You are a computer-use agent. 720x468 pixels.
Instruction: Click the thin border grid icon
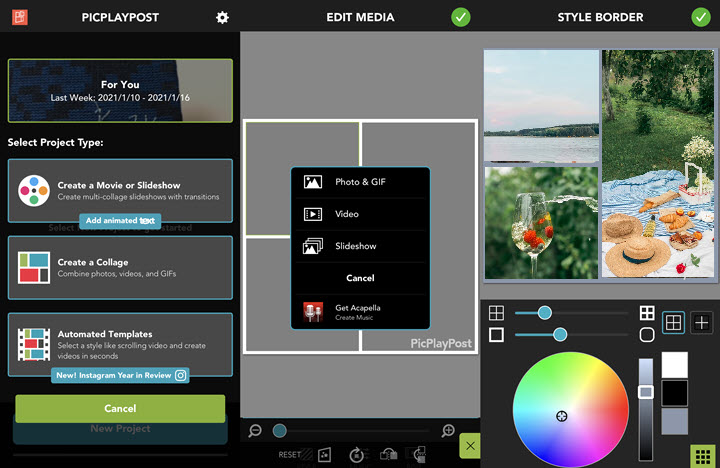(x=496, y=313)
